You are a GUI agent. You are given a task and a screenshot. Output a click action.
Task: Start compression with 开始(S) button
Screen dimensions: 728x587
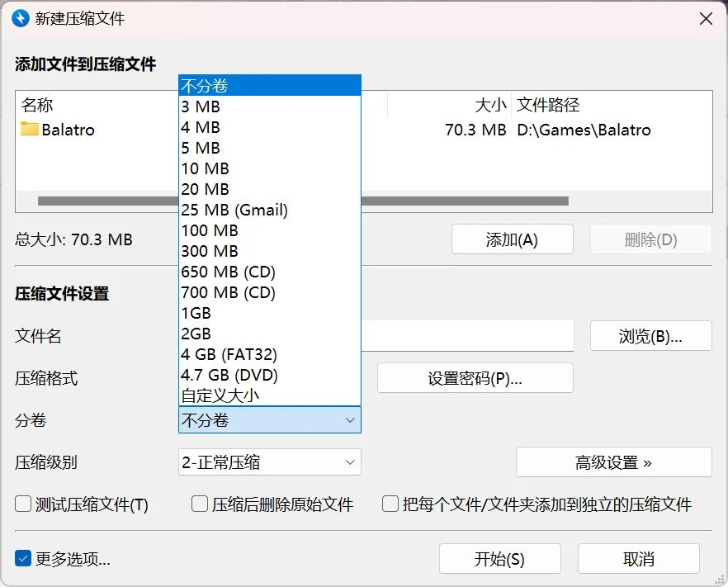[500, 559]
